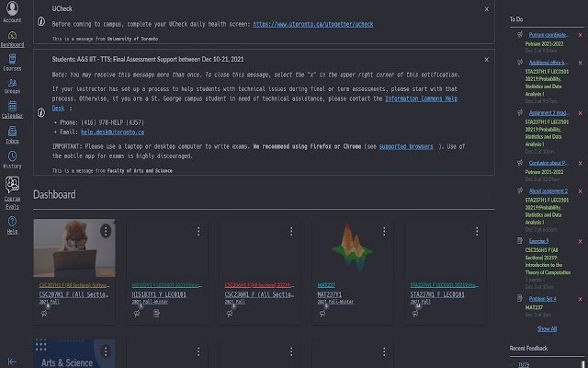The height and width of the screenshot is (368, 588).
Task: Click the 'To Do' panel heading
Action: pos(516,19)
